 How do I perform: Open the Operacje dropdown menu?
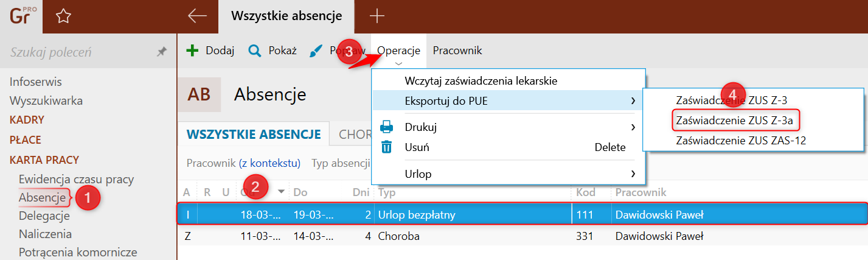398,51
